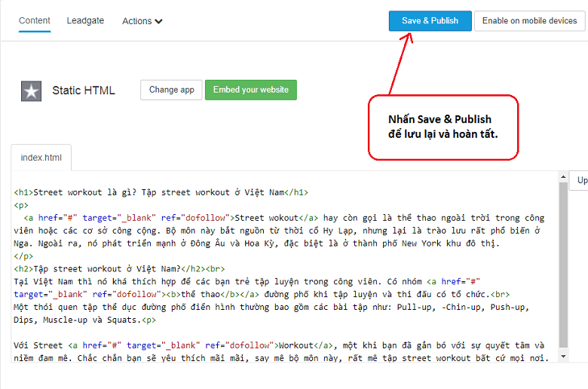Click the code editor vertical scrollbar thumb
Screen dimensions: 588x389
563,264
